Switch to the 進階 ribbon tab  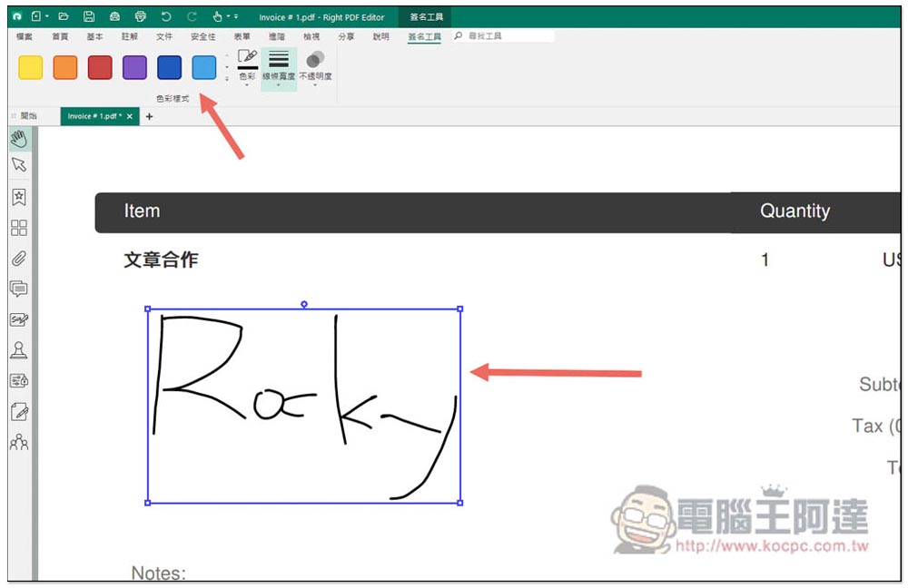[277, 36]
